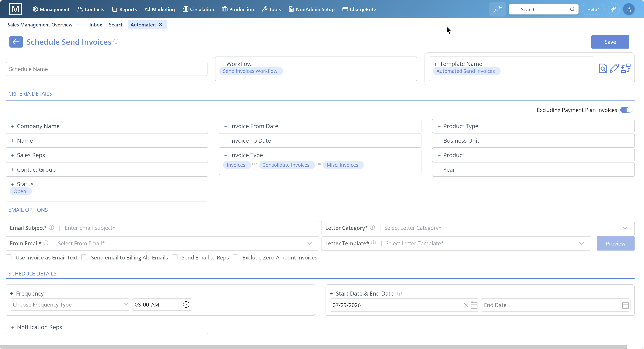Expand Sales Management Overview dropdown
This screenshot has height=349, width=644.
[x=79, y=24]
